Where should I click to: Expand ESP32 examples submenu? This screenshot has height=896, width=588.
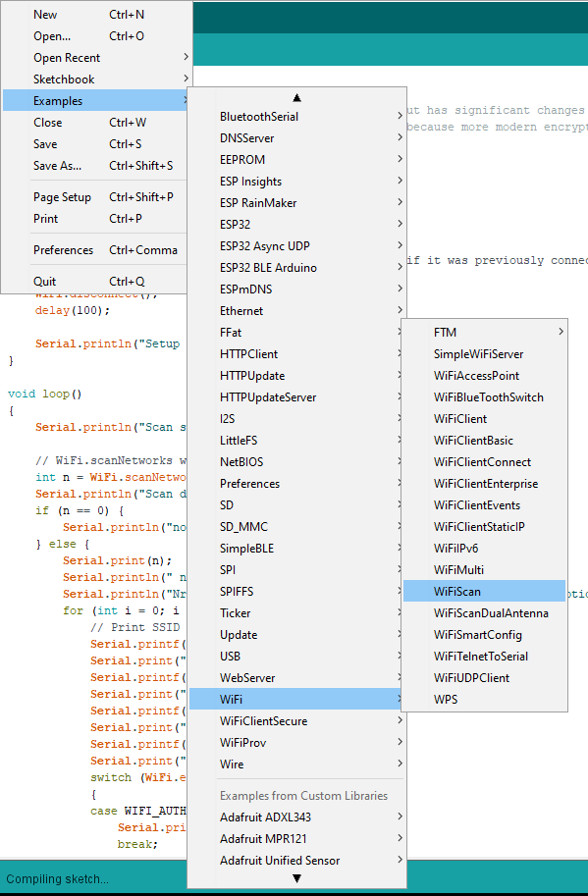point(296,225)
